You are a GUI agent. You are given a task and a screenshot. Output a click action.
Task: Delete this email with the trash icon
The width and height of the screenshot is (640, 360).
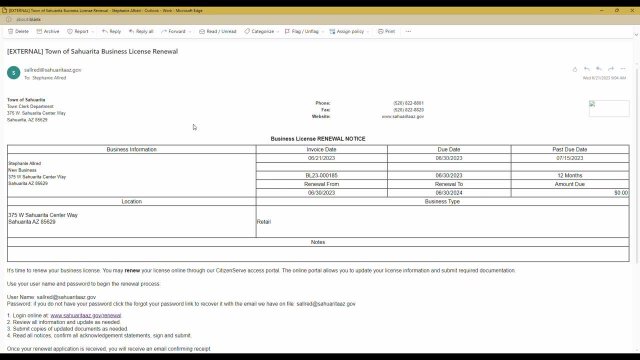click(x=18, y=31)
